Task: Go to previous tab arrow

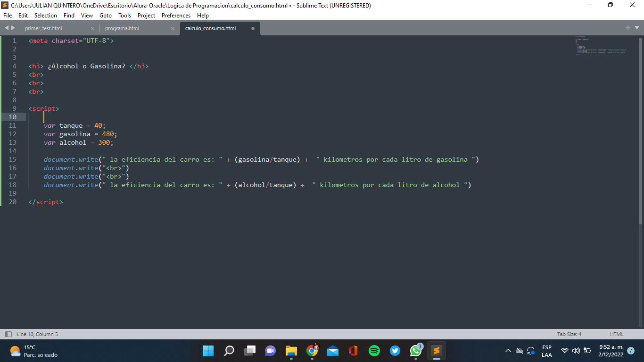Action: point(6,28)
